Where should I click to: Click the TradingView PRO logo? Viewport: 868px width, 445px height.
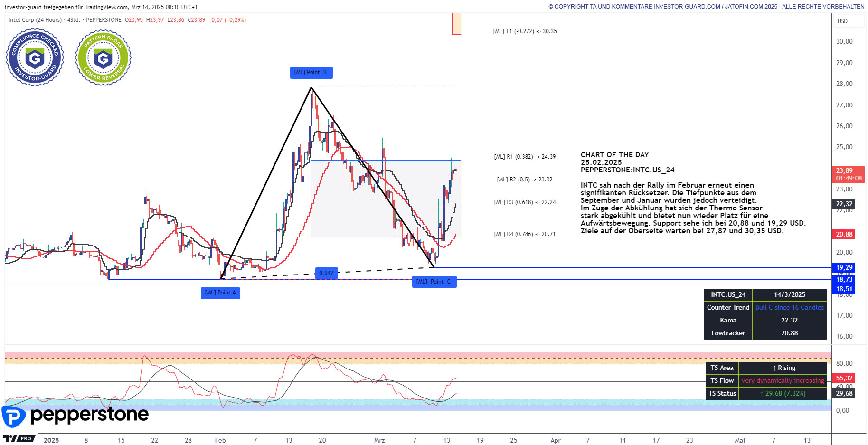click(19, 438)
